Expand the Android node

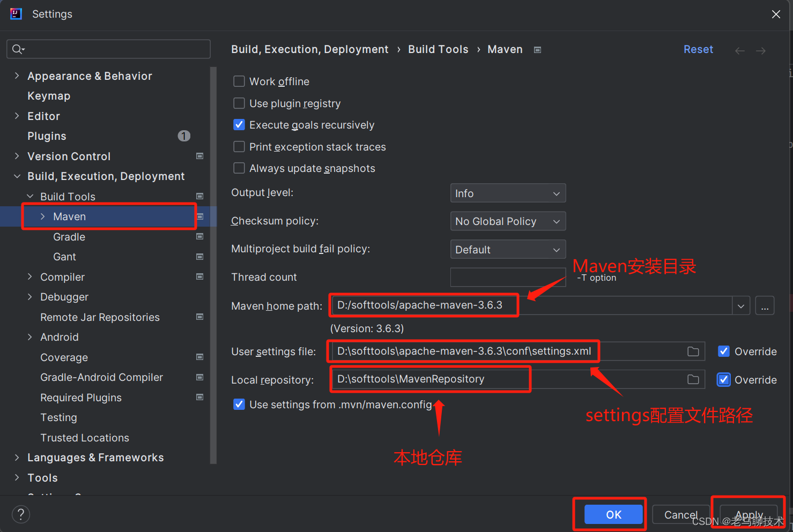pyautogui.click(x=30, y=337)
